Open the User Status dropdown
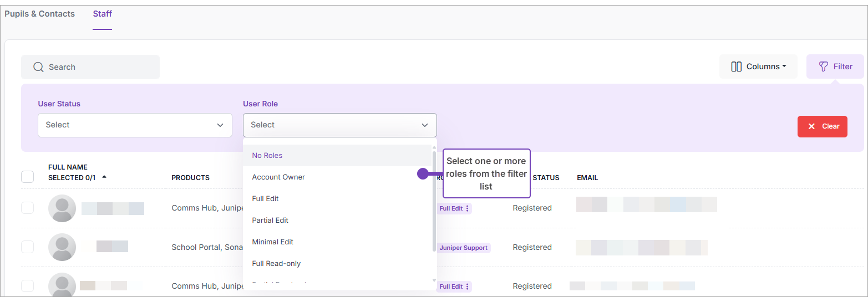The image size is (868, 297). coord(135,125)
